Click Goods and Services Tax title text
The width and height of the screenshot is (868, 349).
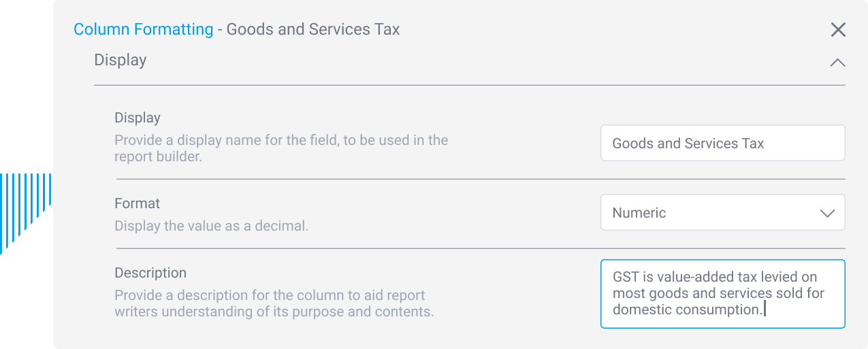click(x=313, y=29)
